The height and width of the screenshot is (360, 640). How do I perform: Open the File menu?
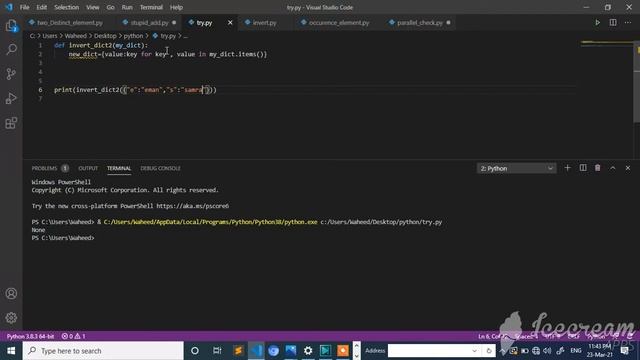[x=24, y=7]
